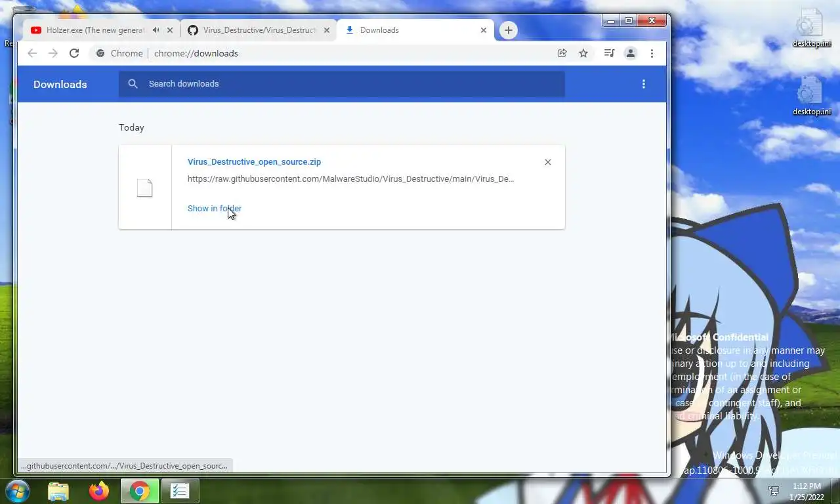Bookmark this page with the star
Image resolution: width=840 pixels, height=504 pixels.
[583, 53]
